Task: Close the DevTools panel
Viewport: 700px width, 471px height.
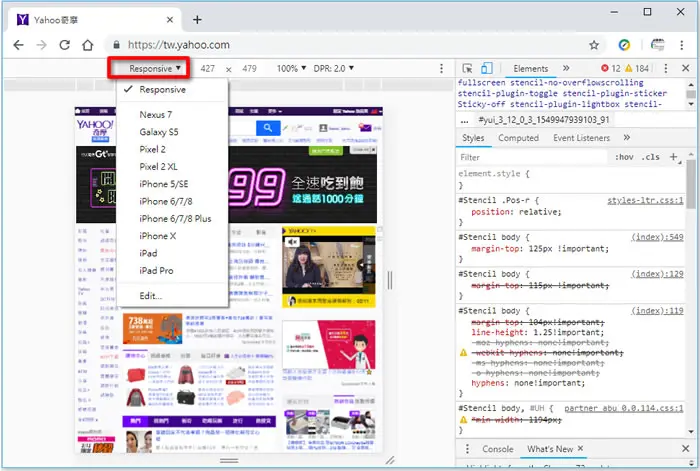Action: [x=686, y=68]
